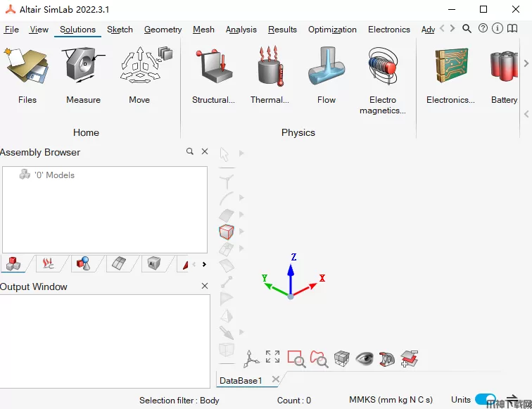Toggle the eye visibility icon
The image size is (532, 409).
[x=365, y=358]
